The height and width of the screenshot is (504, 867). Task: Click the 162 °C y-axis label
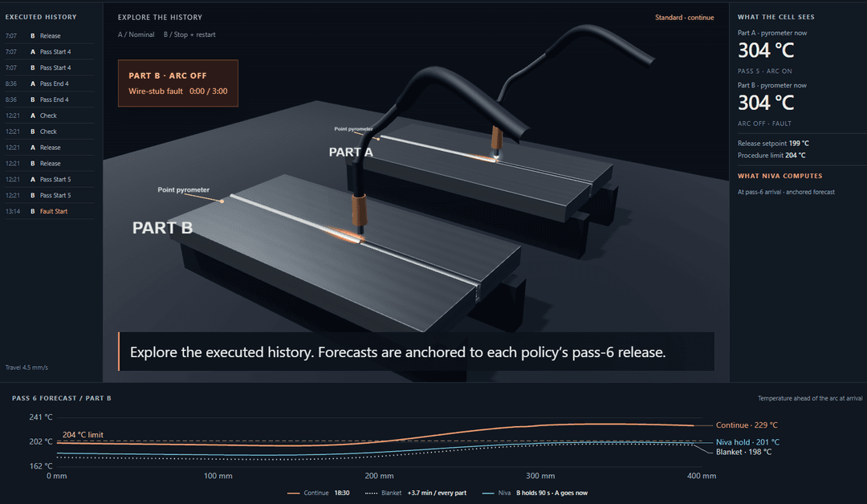(x=41, y=466)
